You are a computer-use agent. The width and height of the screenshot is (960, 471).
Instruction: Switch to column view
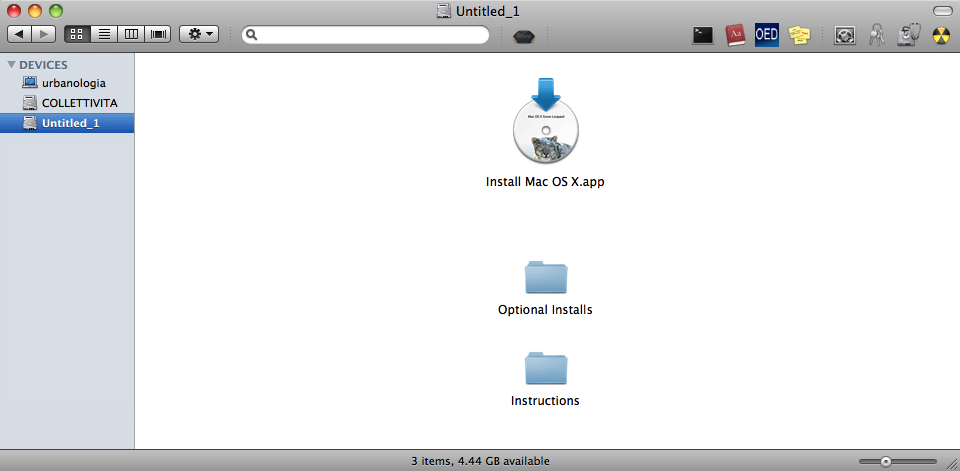point(131,34)
